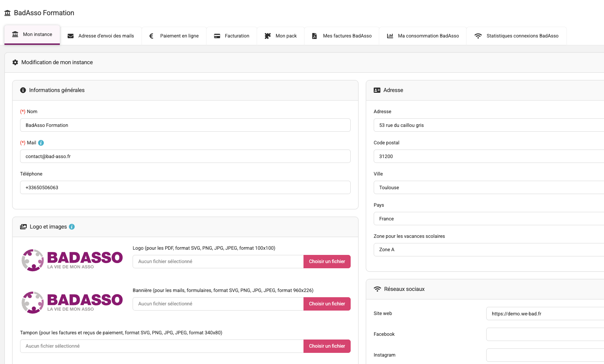The width and height of the screenshot is (604, 364).
Task: Click the images icon in Logo et images header
Action: tap(23, 227)
